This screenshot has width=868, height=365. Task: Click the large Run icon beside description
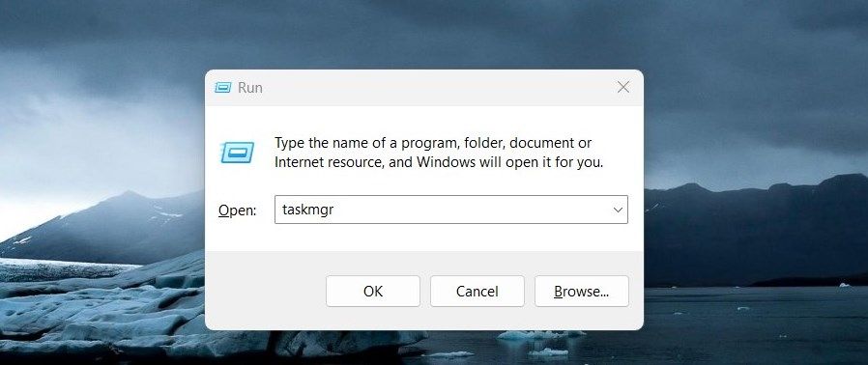click(237, 153)
